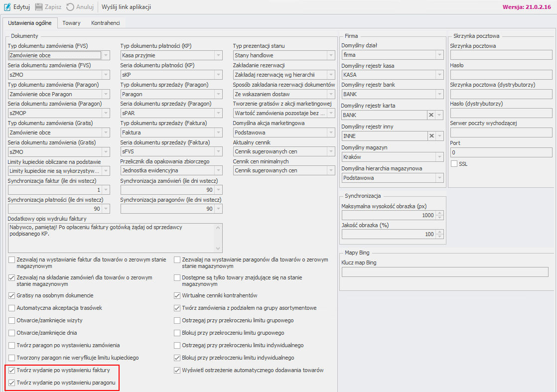Clear the Domyślny rejestr karta value
557x392 pixels.
click(x=431, y=115)
